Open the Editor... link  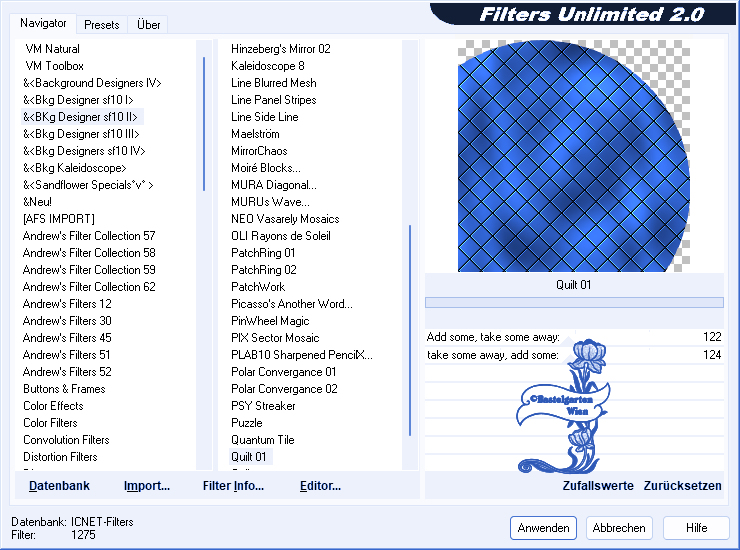320,485
